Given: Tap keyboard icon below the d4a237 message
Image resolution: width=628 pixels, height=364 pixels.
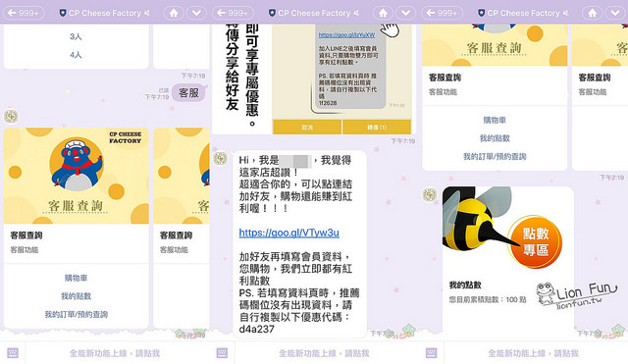Looking at the screenshot, I should tap(222, 353).
